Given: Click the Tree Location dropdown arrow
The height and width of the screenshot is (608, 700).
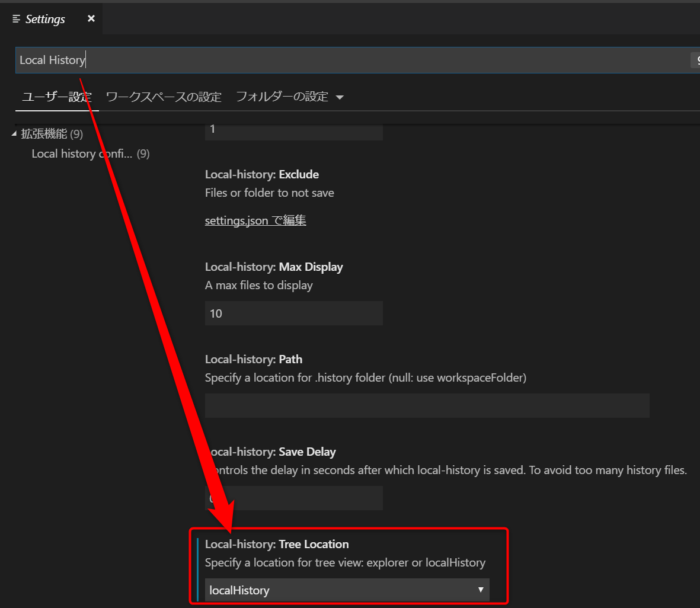Looking at the screenshot, I should pos(481,590).
